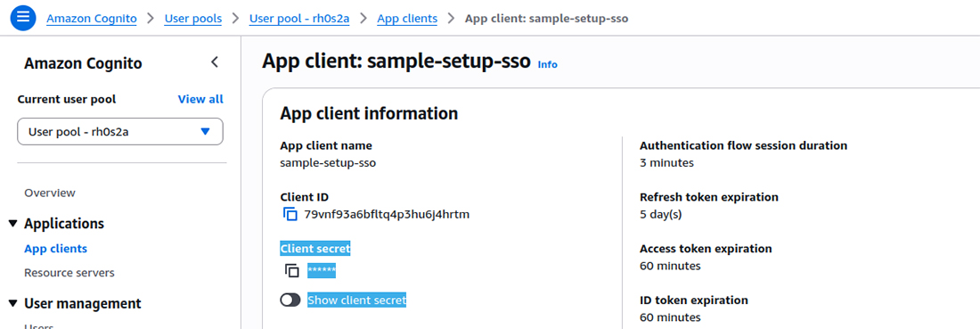Viewport: 980px width, 329px height.
Task: Click the User management sidebar heading
Action: point(83,304)
